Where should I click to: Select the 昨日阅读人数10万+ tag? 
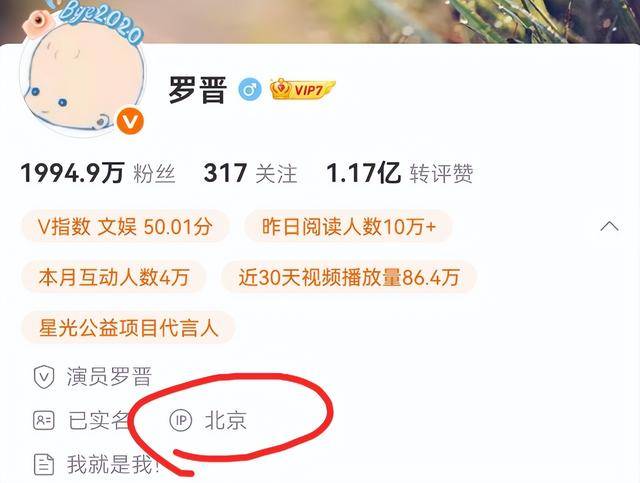349,226
